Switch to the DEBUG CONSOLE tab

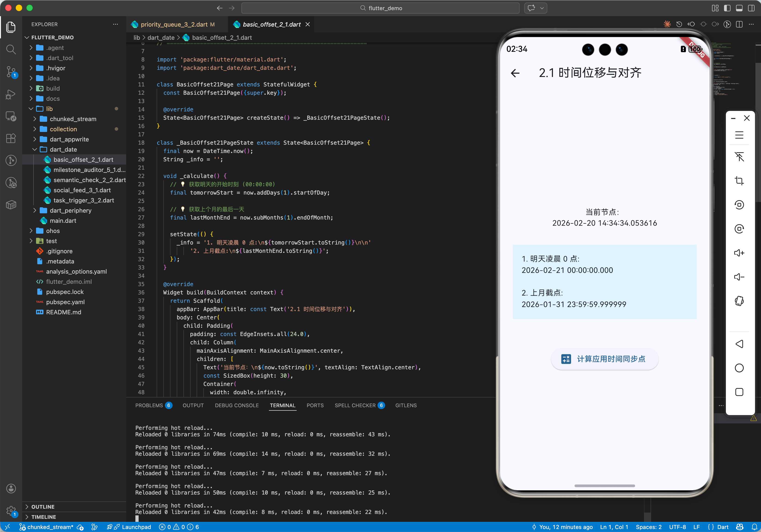(x=237, y=405)
